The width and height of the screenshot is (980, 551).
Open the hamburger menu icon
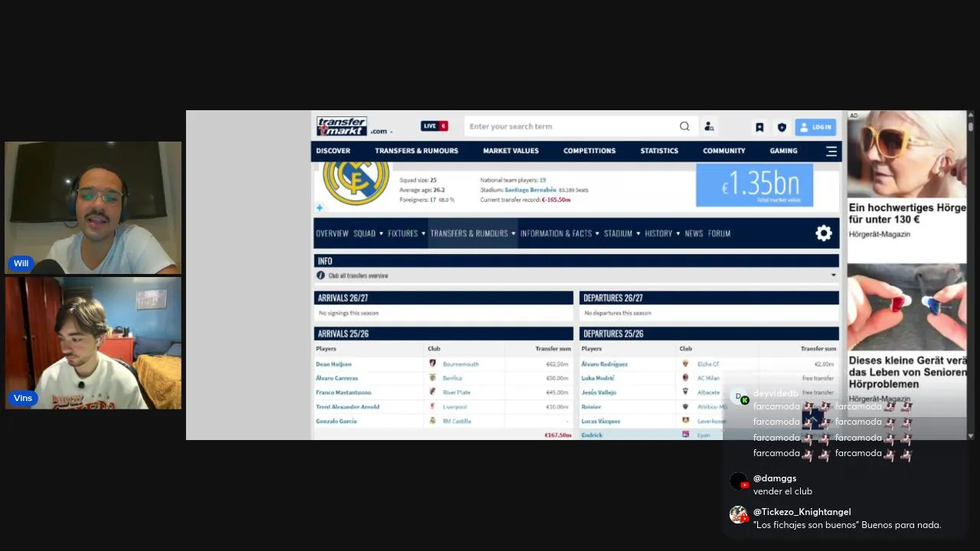pos(831,151)
